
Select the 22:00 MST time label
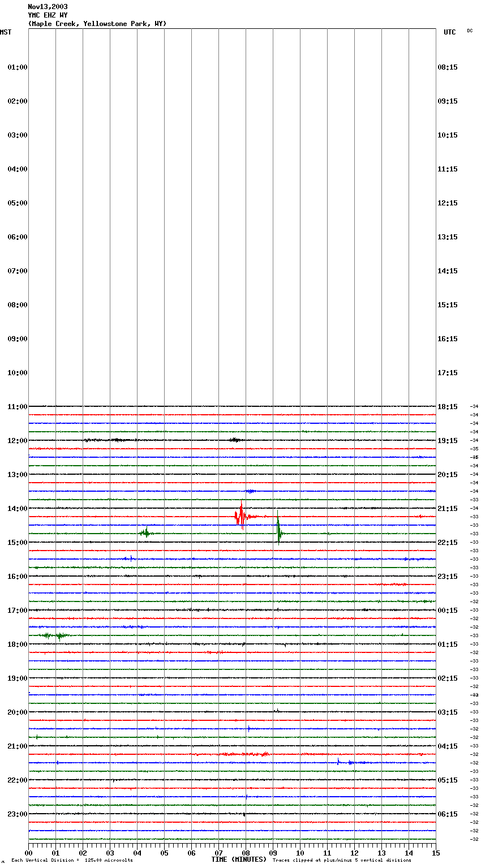pyautogui.click(x=18, y=780)
